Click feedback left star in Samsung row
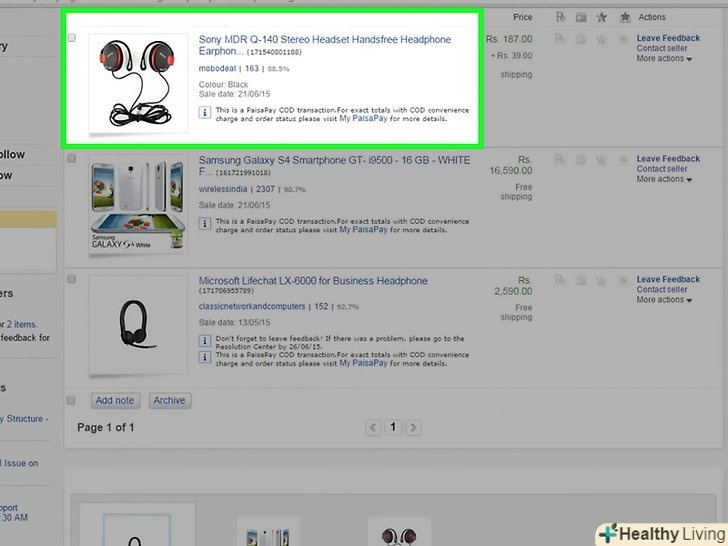Image resolution: width=728 pixels, height=546 pixels. [x=601, y=160]
